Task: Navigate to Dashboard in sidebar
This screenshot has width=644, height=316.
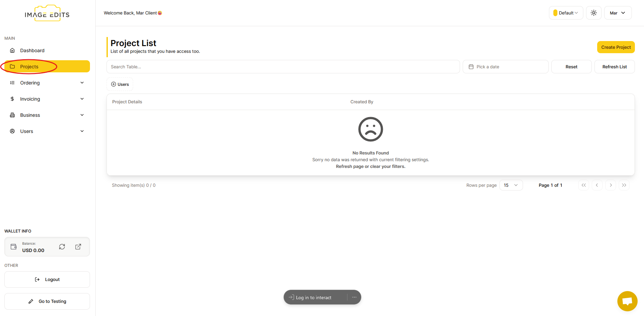Action: 32,50
